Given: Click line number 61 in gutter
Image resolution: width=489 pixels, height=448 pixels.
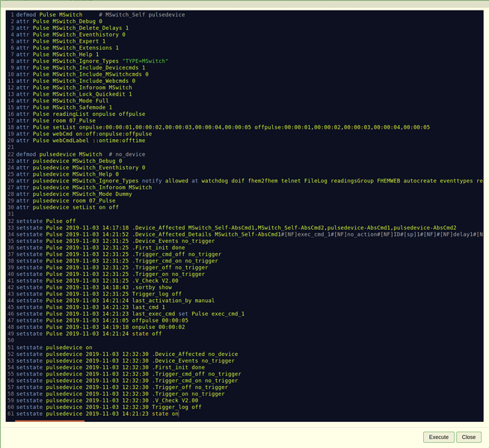Looking at the screenshot, I should tap(10, 414).
